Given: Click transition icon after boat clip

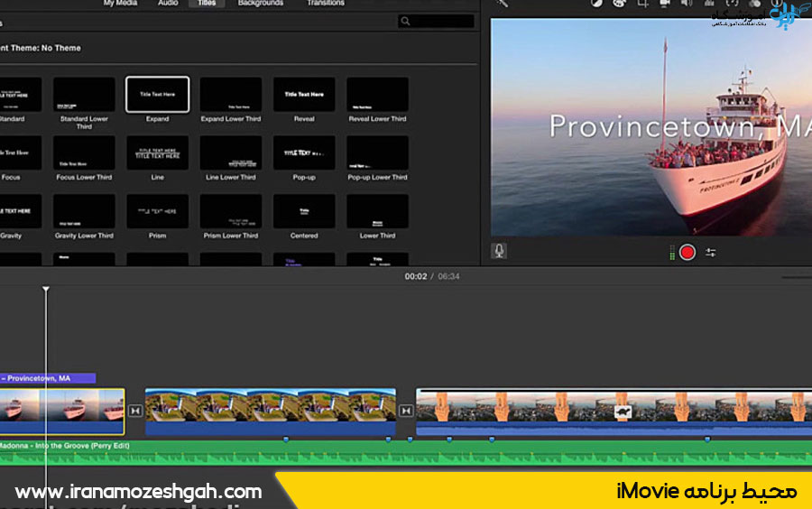Looking at the screenshot, I should pos(135,411).
